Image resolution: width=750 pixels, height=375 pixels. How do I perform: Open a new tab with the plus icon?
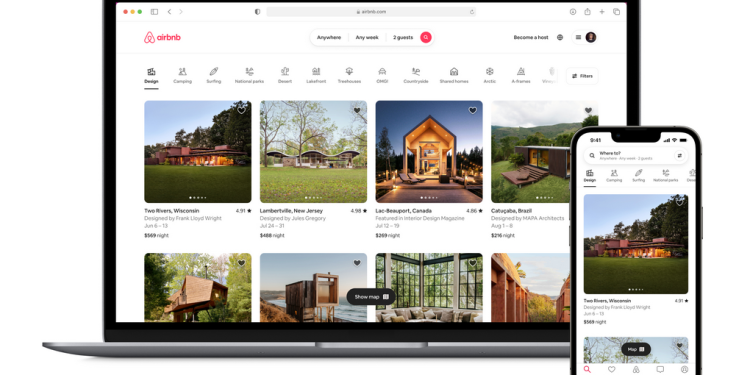tap(602, 11)
